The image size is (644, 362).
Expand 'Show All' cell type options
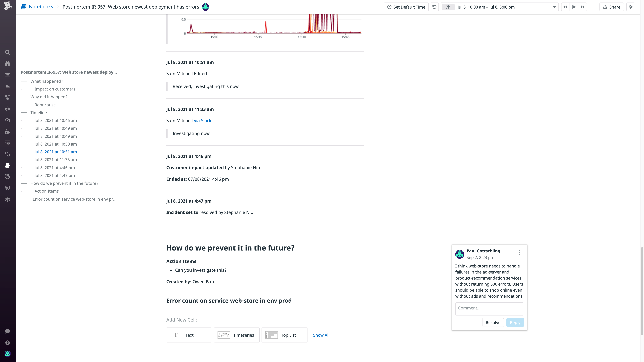point(321,335)
